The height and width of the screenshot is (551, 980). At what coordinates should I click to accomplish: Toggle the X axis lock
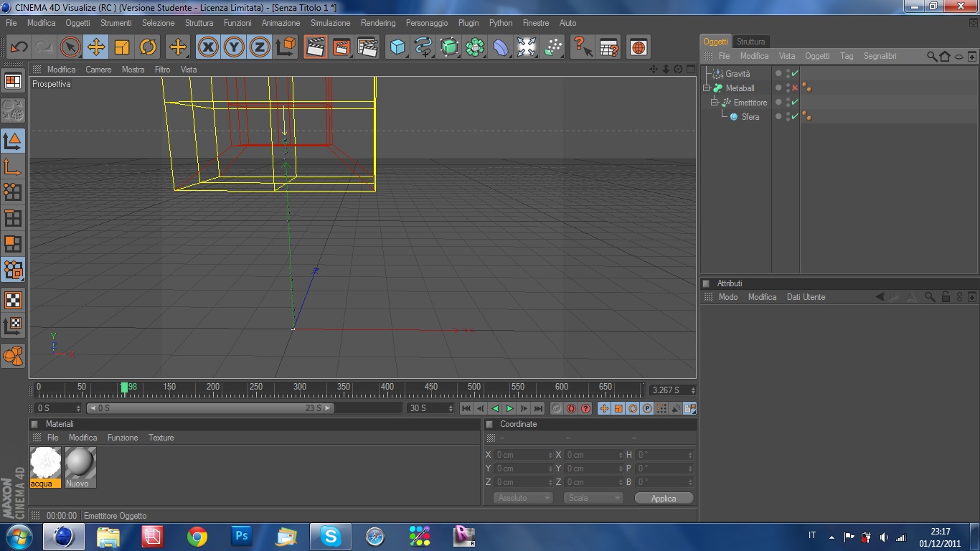(208, 47)
